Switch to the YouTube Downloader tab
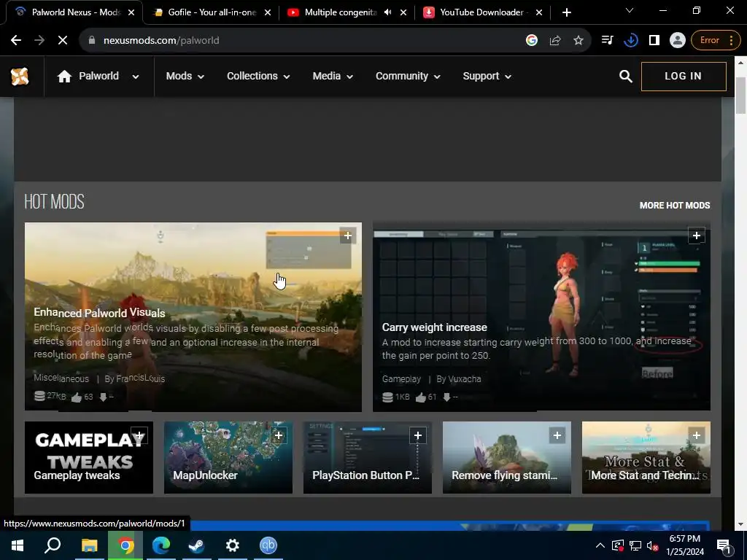Image resolution: width=747 pixels, height=560 pixels. click(481, 12)
